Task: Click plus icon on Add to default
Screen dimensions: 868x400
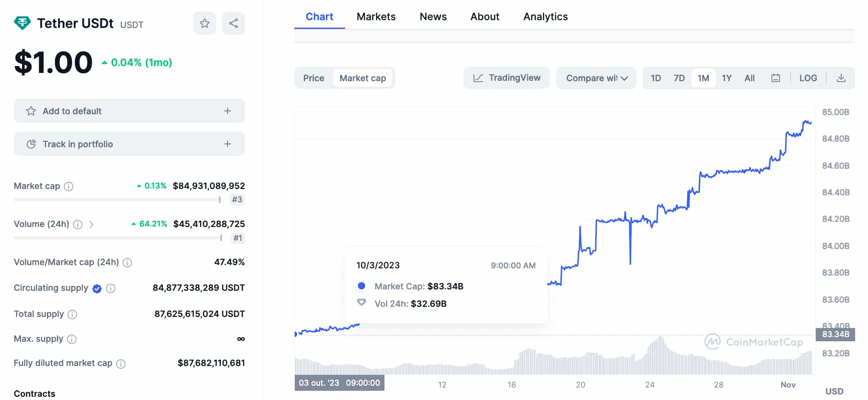Action: 227,111
